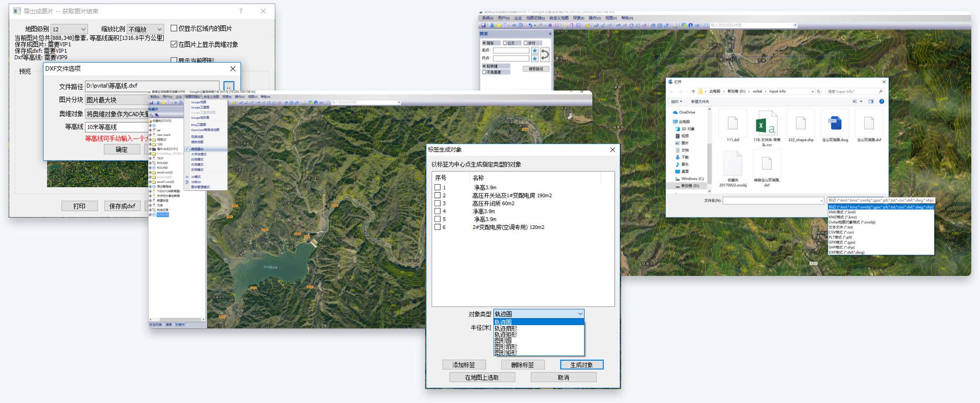Click the 生成对象 button

point(581,365)
